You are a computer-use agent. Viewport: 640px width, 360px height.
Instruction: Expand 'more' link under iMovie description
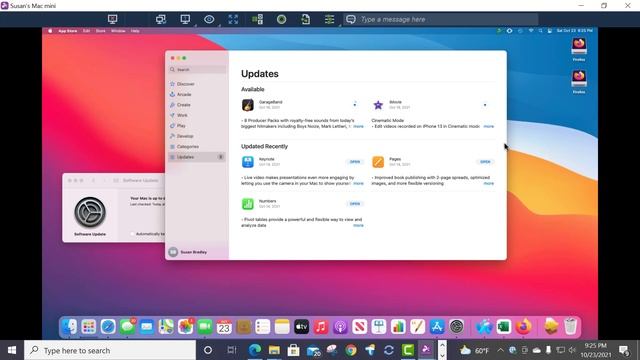tap(489, 127)
